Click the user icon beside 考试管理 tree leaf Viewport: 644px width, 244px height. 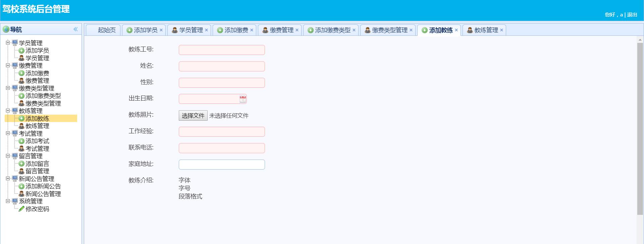21,148
